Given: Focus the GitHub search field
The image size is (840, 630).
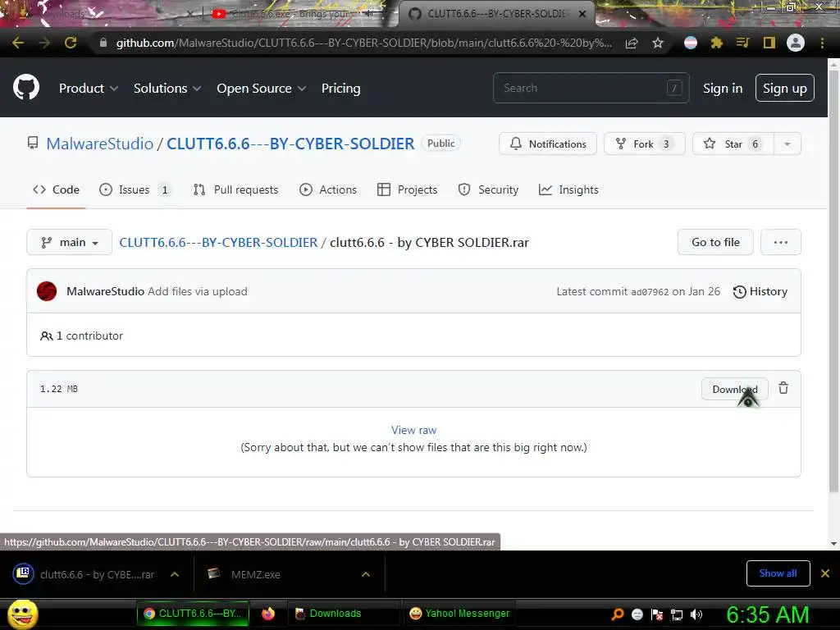Looking at the screenshot, I should (591, 88).
